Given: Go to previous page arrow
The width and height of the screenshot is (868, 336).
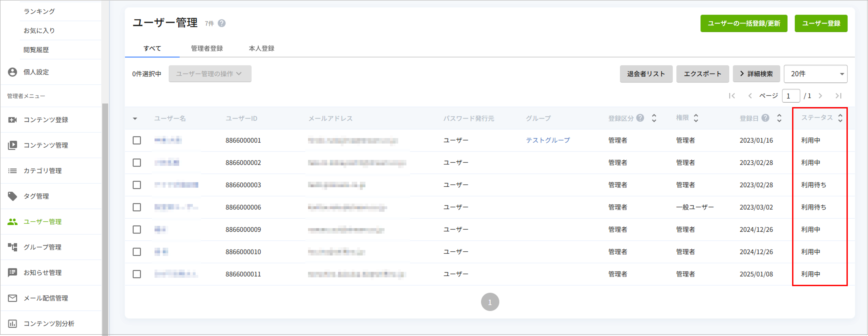Looking at the screenshot, I should (x=750, y=96).
